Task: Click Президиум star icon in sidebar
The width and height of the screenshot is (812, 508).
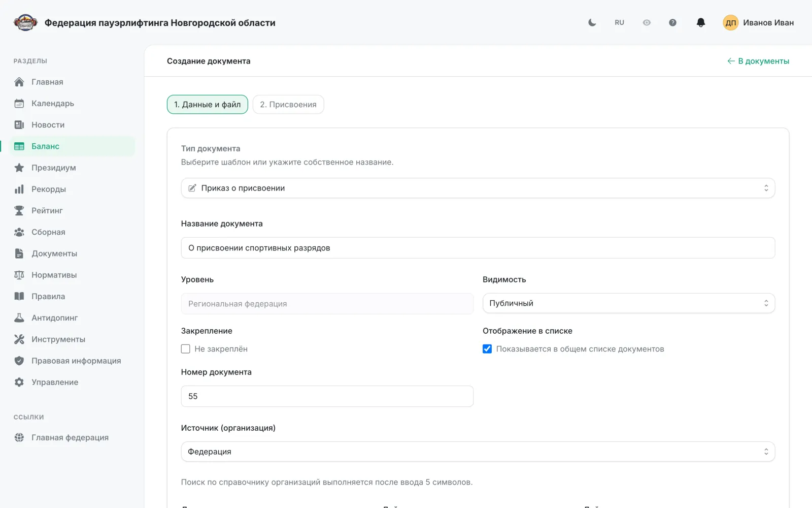Action: 19,168
